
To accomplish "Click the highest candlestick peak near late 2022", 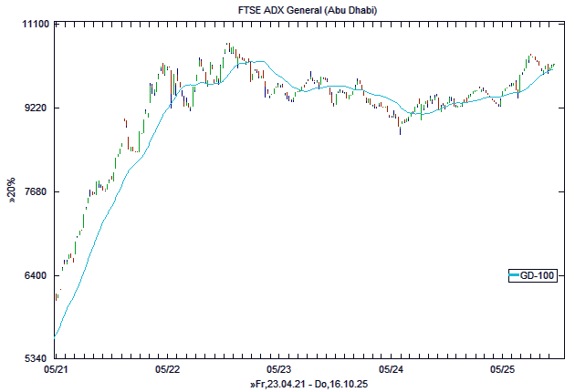I will [228, 46].
